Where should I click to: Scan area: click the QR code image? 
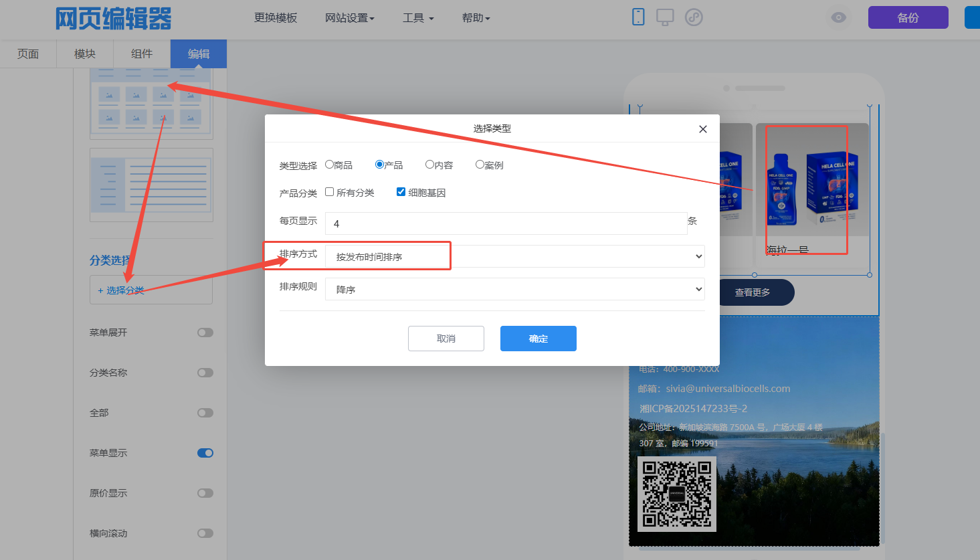tap(676, 494)
